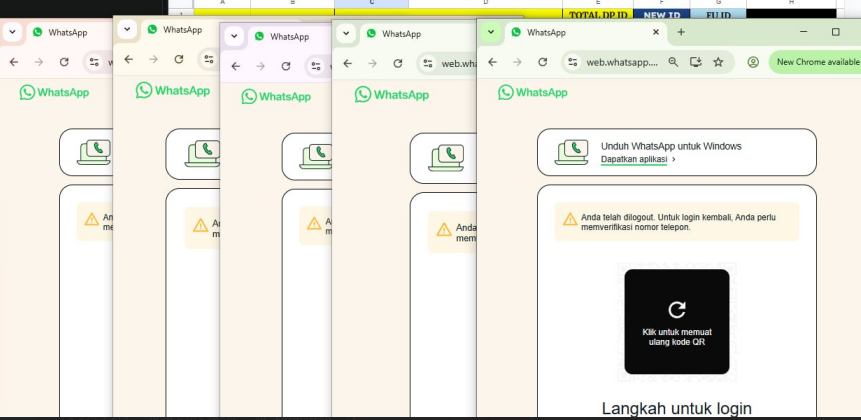Open tab search dropdown in the lavender third window

pos(234,37)
